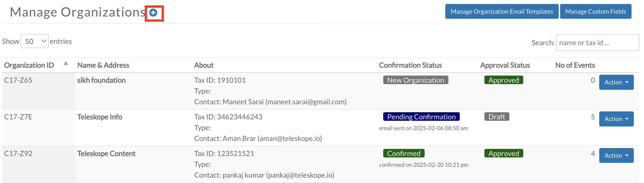This screenshot has width=644, height=183.
Task: Sort table by Confirmation Status column
Action: (x=410, y=65)
